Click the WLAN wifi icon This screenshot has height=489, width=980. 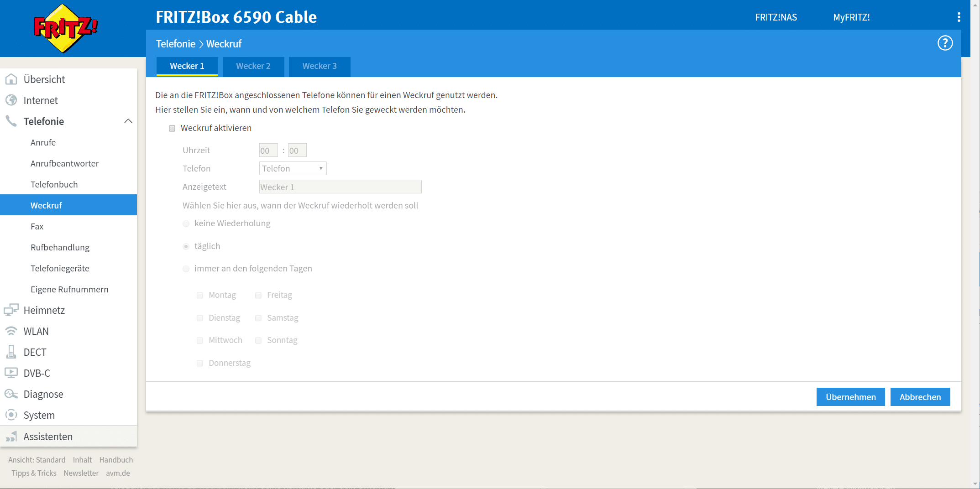pos(11,331)
